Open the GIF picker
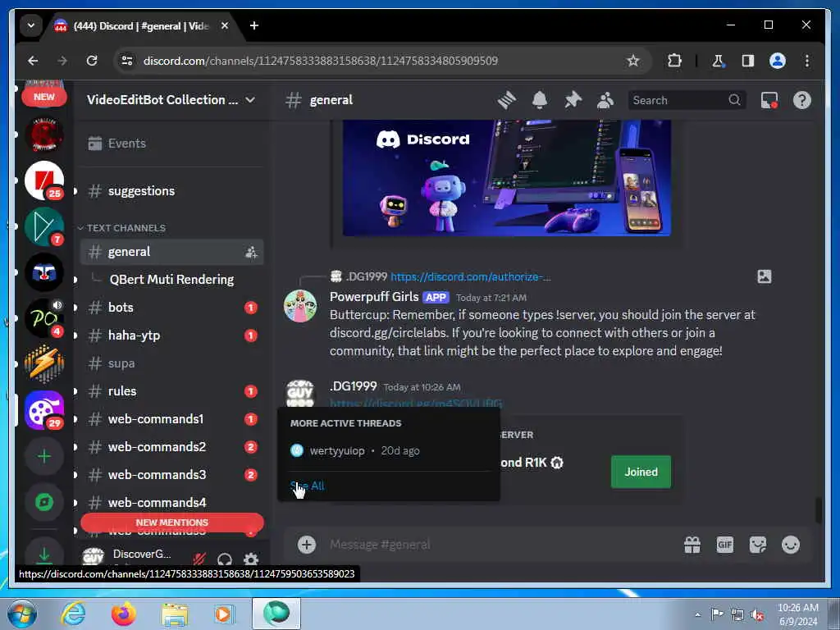Viewport: 840px width, 630px height. (725, 545)
